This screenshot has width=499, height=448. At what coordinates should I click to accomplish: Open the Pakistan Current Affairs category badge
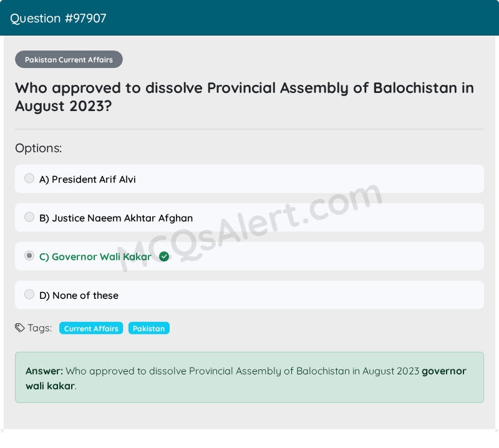pos(69,59)
